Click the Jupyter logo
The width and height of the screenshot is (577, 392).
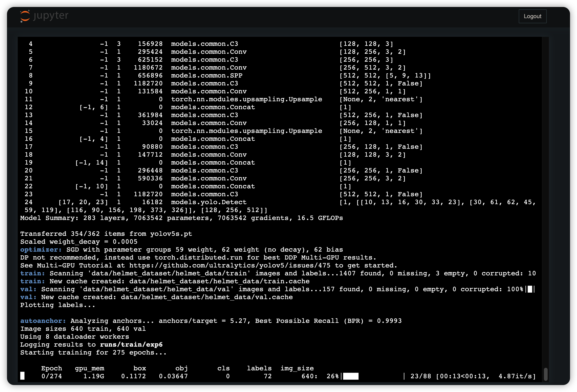coord(44,16)
